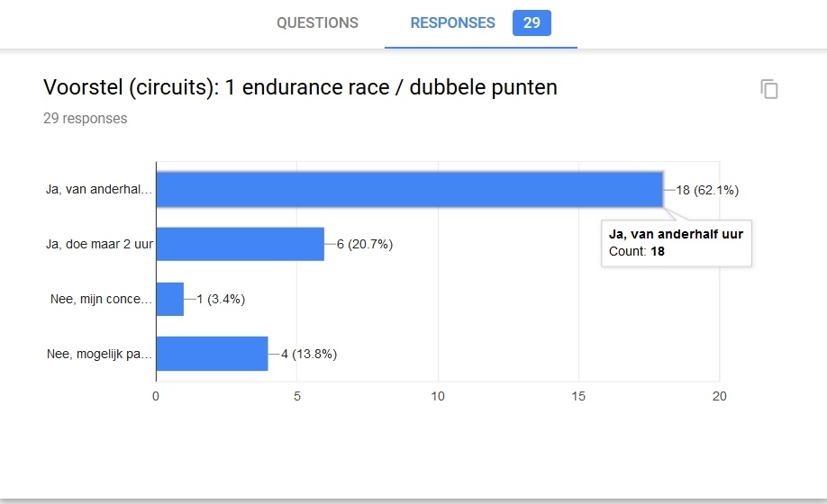Screen dimensions: 827x504
Task: Click the "Ja, van anderhal…" axis label
Action: coord(100,190)
